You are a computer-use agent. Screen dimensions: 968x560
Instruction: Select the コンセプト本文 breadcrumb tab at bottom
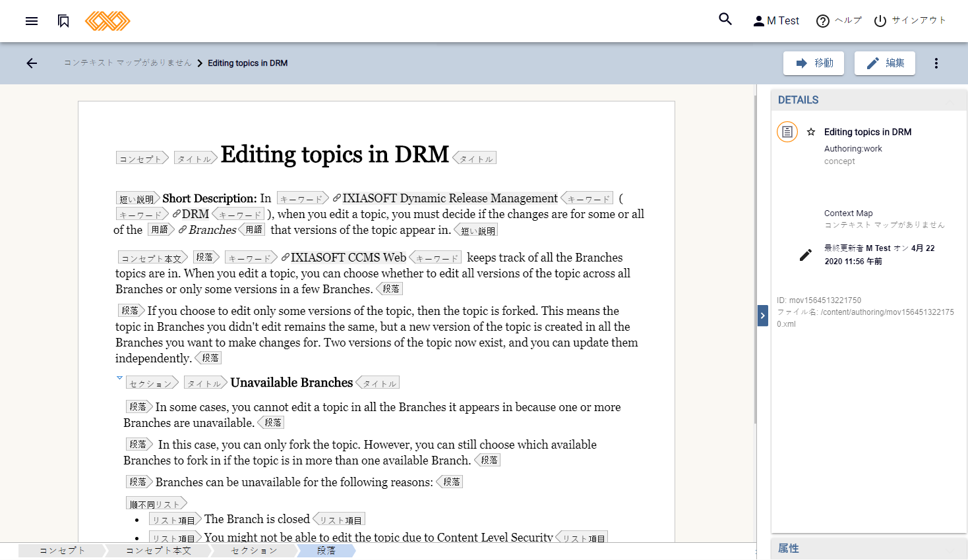[158, 551]
